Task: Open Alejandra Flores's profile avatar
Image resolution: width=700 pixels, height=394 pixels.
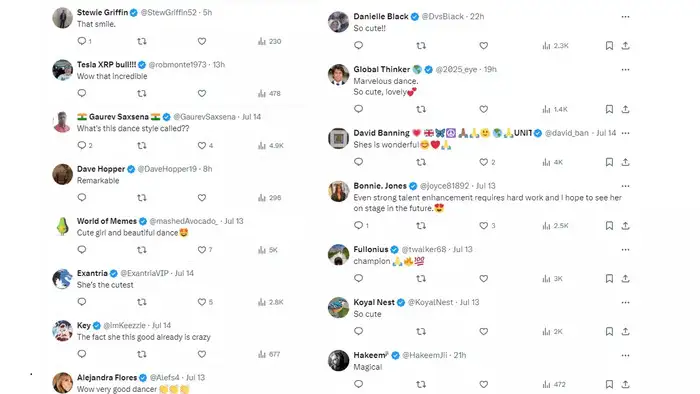Action: tap(62, 383)
